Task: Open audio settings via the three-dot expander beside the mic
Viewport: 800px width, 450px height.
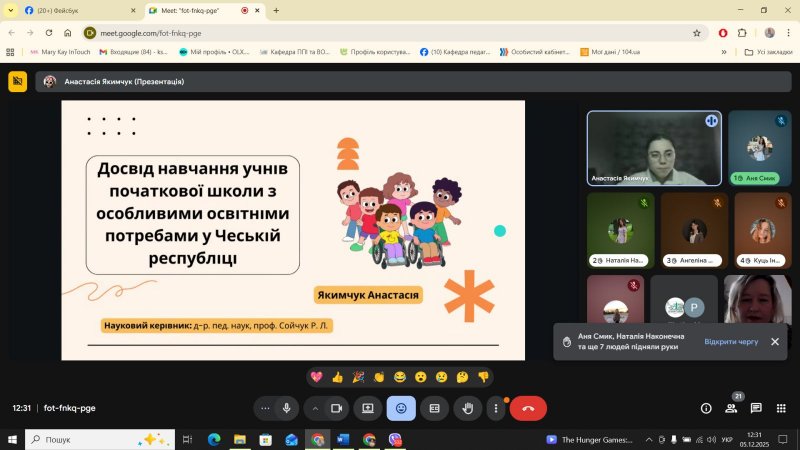Action: point(265,408)
